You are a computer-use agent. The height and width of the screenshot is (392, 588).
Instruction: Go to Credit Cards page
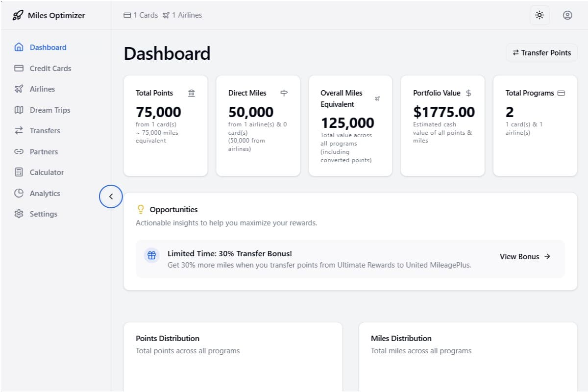coord(50,68)
